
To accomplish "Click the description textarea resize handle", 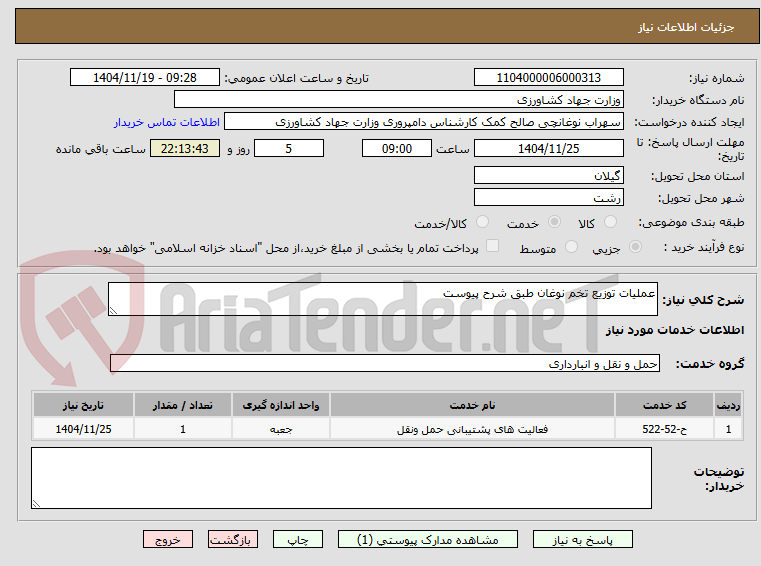I will (113, 311).
